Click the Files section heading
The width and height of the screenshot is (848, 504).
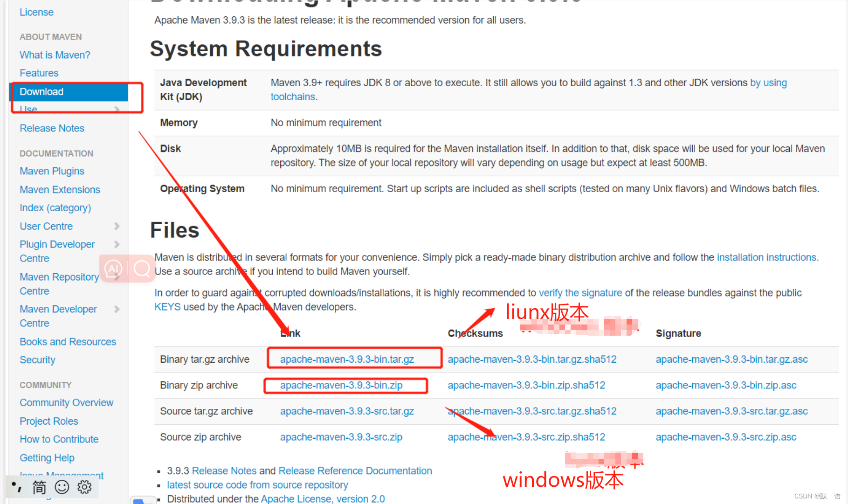point(174,230)
